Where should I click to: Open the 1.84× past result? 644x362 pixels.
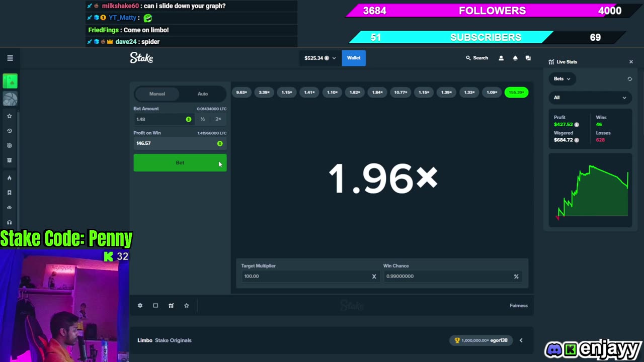coord(377,93)
